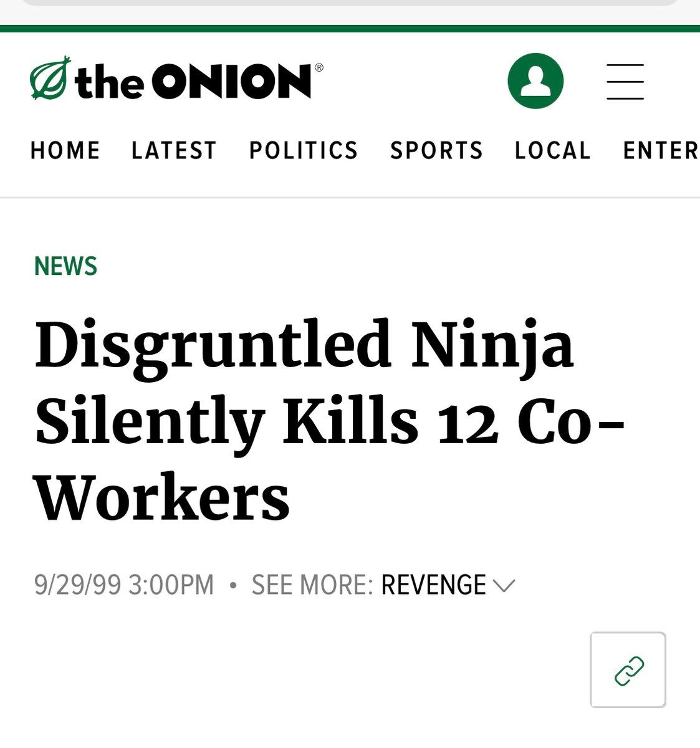Open the user profile account icon

(535, 81)
